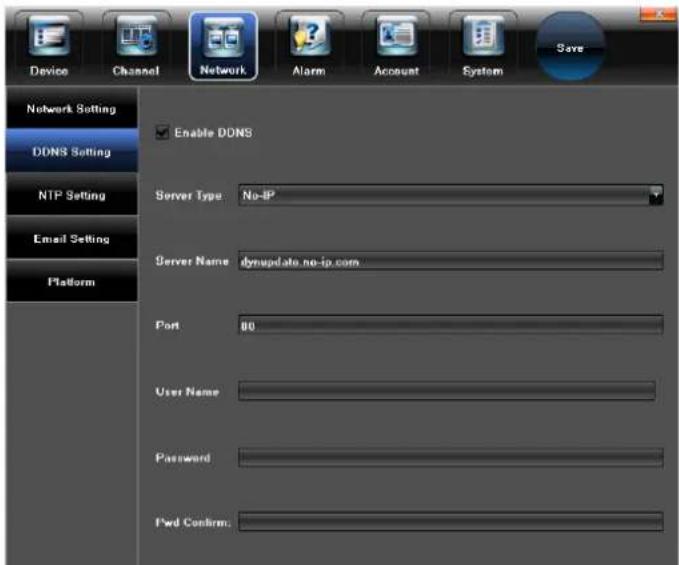Click the Password label
This screenshot has width=679, height=565.
(x=183, y=458)
